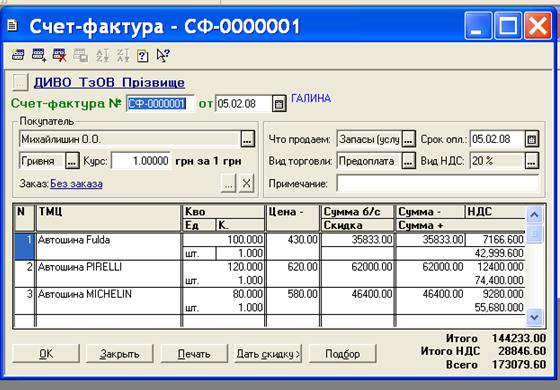Click the add new row toolbar icon
560x390 pixels.
pyautogui.click(x=39, y=55)
